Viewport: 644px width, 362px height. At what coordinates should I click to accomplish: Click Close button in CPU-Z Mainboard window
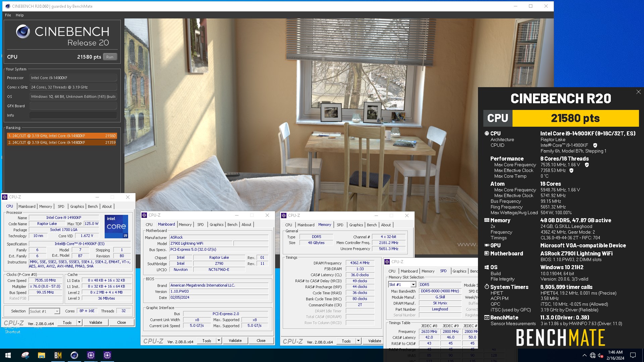(261, 341)
